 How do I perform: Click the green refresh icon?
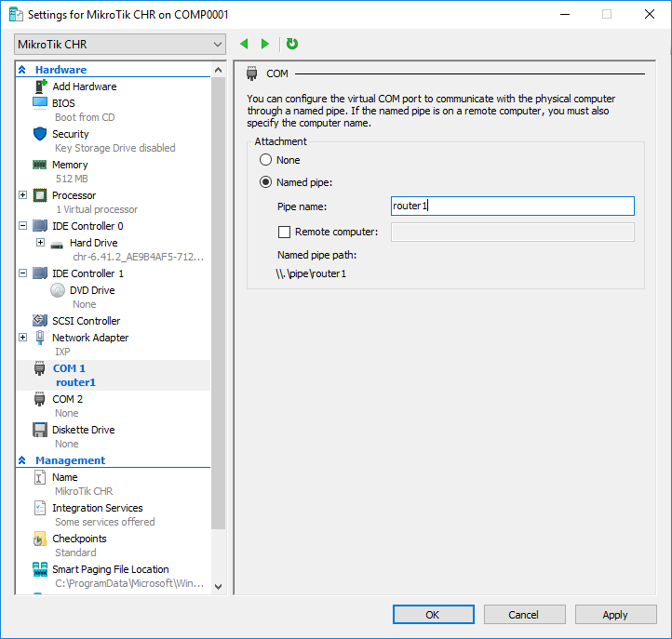292,44
